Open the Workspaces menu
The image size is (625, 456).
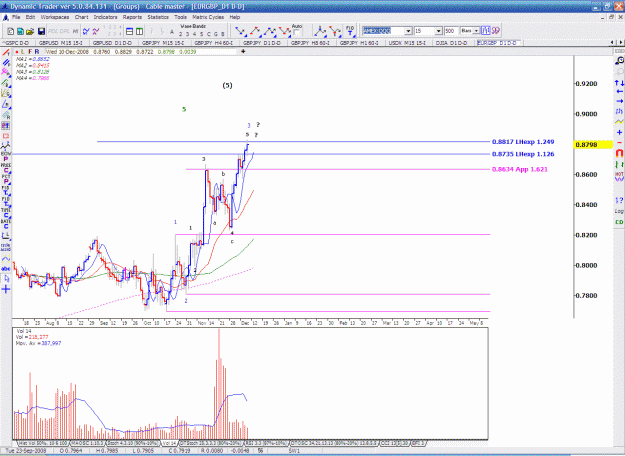click(55, 17)
